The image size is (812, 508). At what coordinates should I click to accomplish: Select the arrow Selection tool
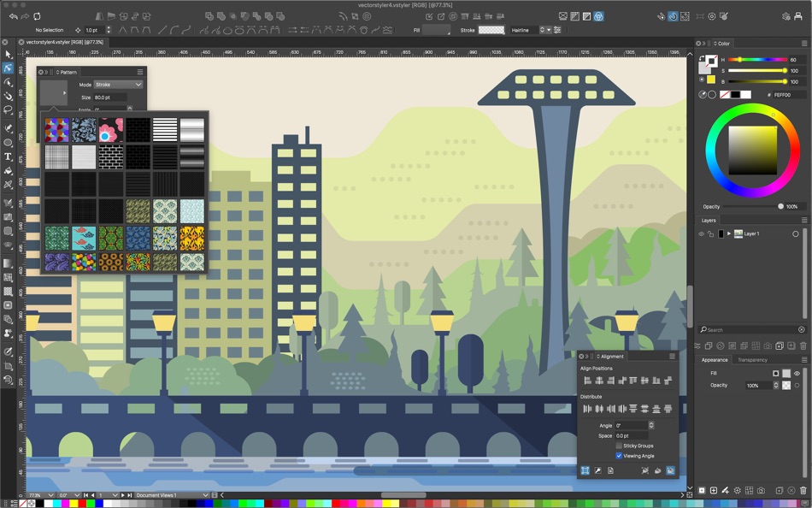[9, 55]
